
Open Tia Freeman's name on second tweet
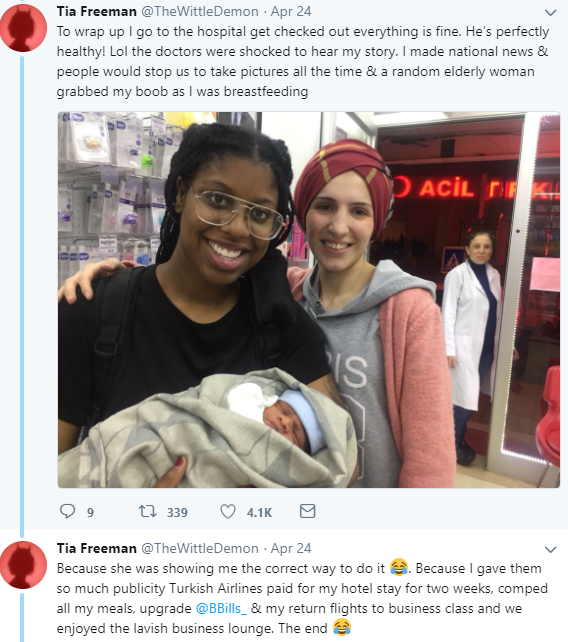(x=97, y=548)
